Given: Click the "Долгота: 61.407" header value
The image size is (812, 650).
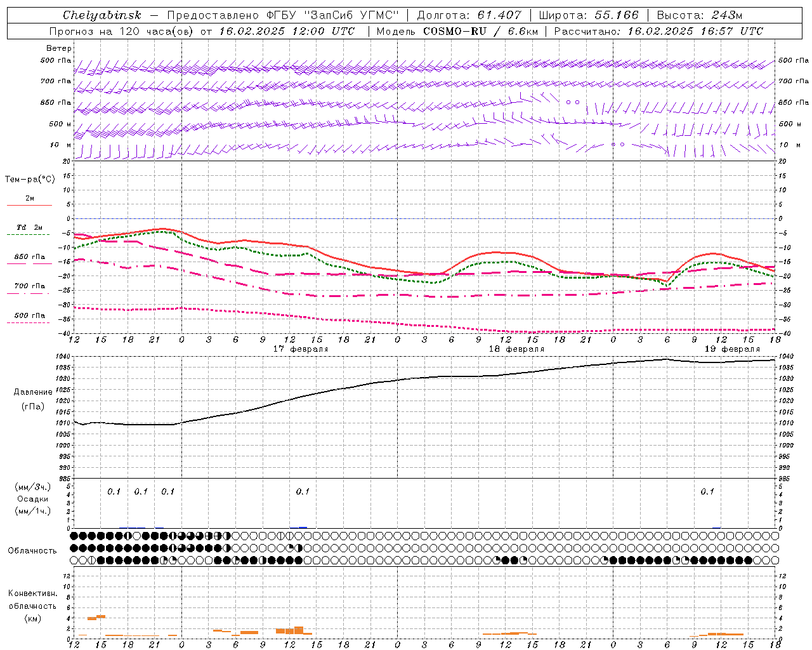Looking at the screenshot, I should [469, 15].
